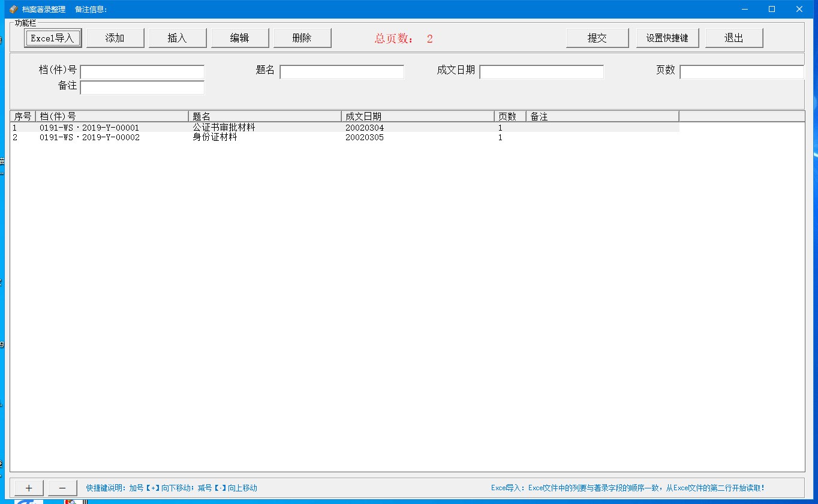Focus the 成文日期 input field
Image resolution: width=818 pixels, height=504 pixels.
pyautogui.click(x=542, y=72)
